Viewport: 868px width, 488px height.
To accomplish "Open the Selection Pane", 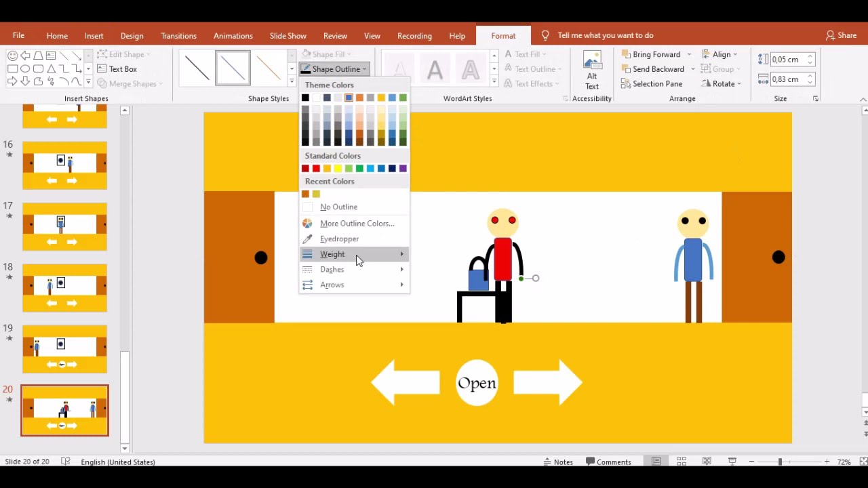I will coord(651,84).
